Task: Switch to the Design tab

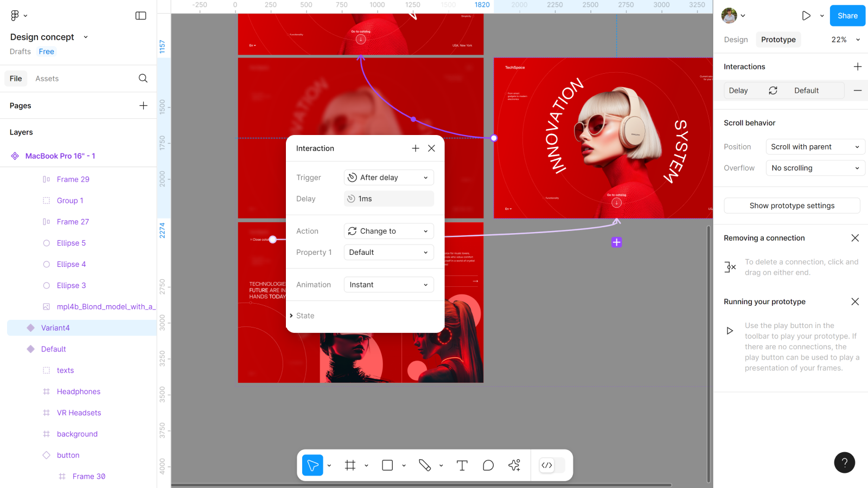Action: pyautogui.click(x=736, y=40)
